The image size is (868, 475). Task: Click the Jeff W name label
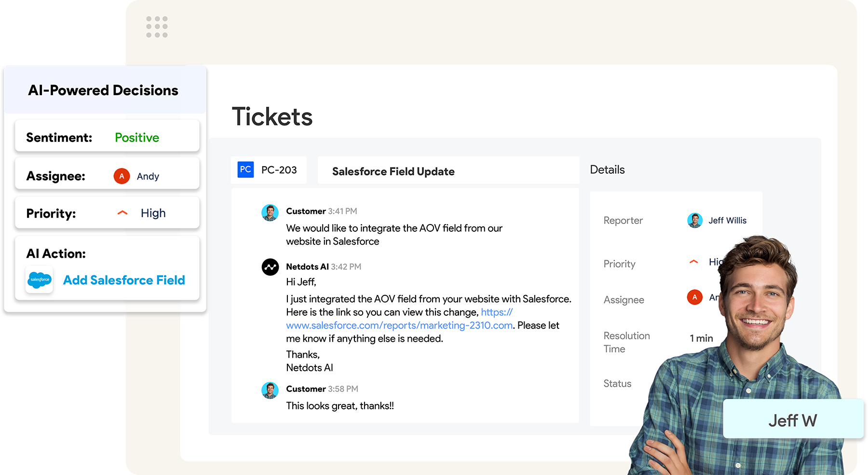pyautogui.click(x=792, y=420)
